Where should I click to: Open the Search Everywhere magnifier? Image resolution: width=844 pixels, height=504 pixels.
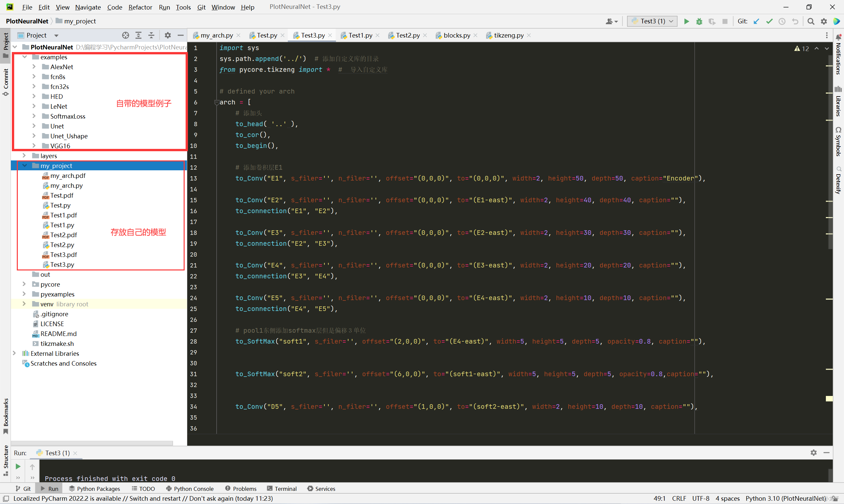(x=811, y=21)
